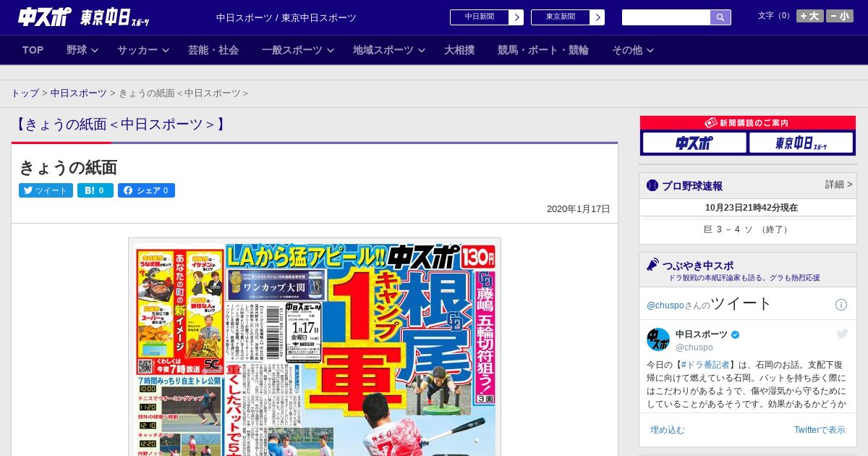The width and height of the screenshot is (868, 456).
Task: Click 10月23日21時42分現在 timestamp
Action: 752,208
